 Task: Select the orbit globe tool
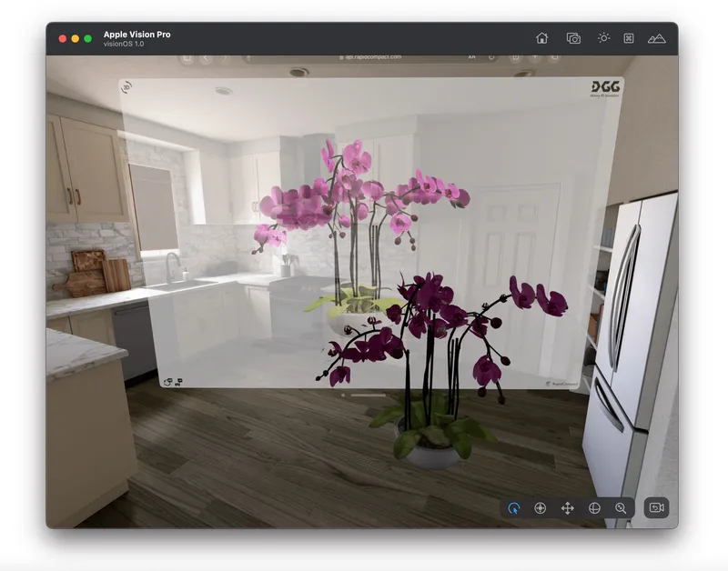(x=594, y=508)
